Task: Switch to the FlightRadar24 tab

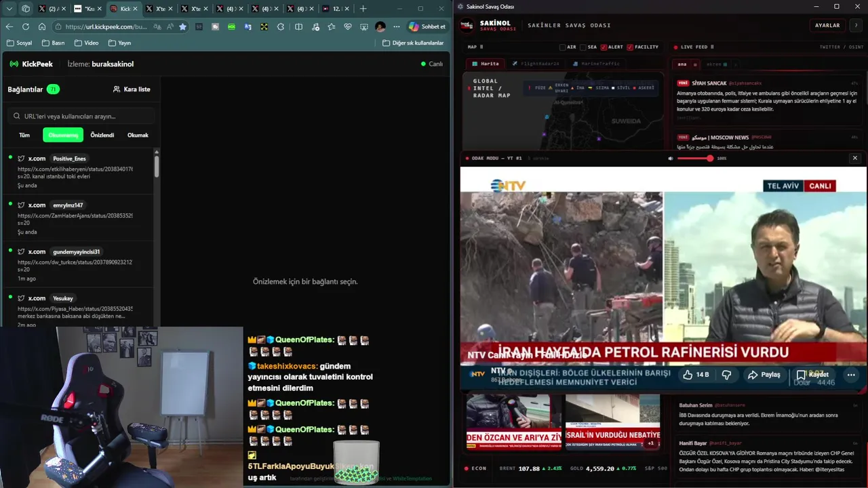Action: [x=534, y=64]
